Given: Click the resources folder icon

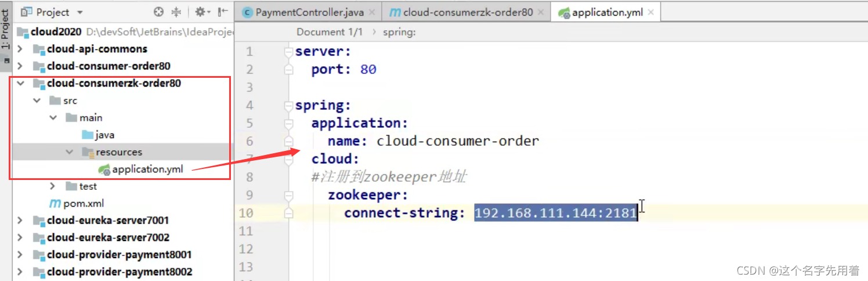Looking at the screenshot, I should pos(88,152).
